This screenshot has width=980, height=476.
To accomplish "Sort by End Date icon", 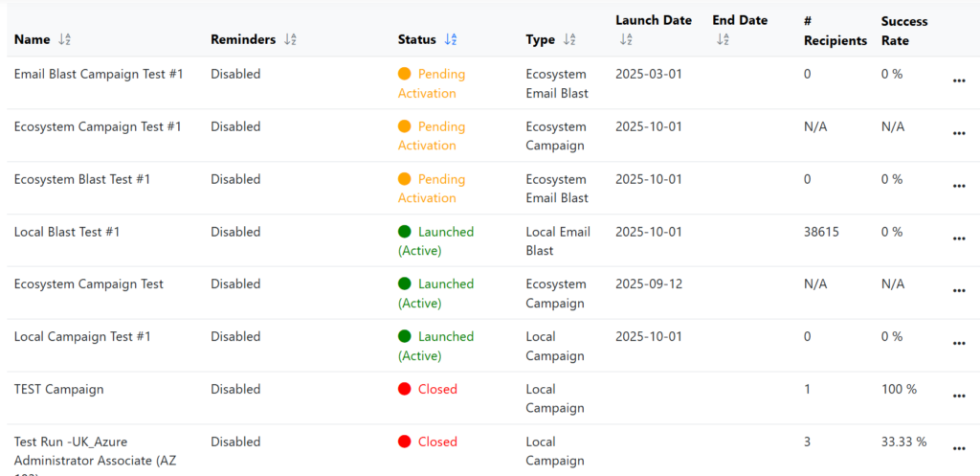I will [x=723, y=40].
